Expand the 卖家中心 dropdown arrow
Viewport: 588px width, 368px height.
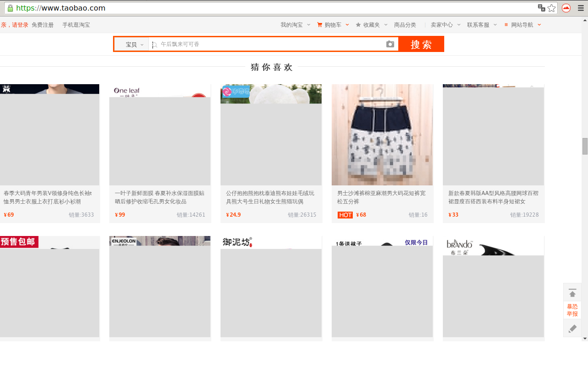(459, 25)
